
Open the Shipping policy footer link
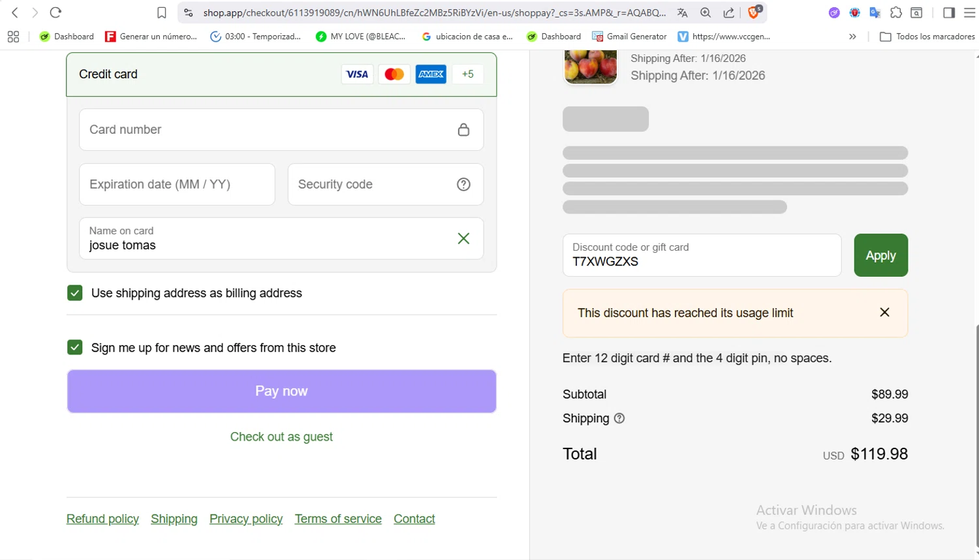(174, 519)
